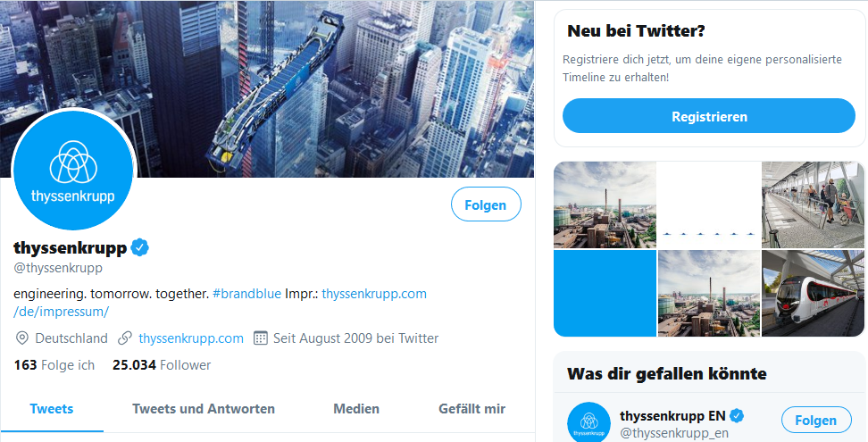Click the verified badge next to thyssenkrupp

[x=139, y=247]
